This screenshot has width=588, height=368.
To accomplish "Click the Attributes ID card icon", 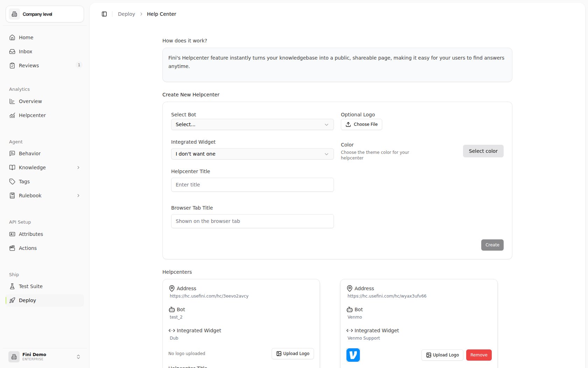I will pos(12,234).
